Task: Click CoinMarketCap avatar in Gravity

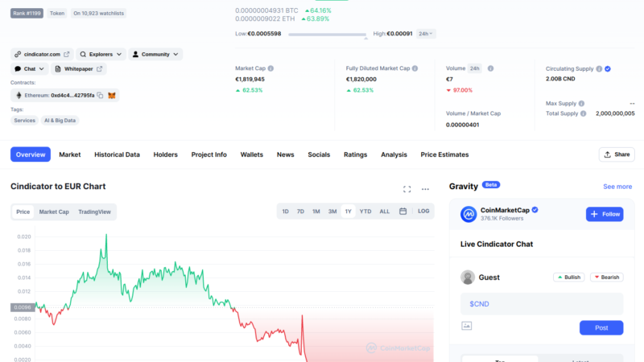Action: click(469, 214)
